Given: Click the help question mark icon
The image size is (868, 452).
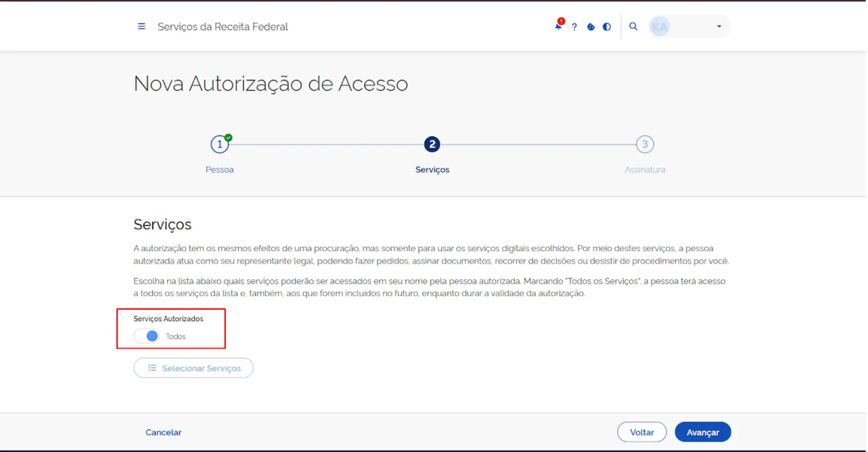Looking at the screenshot, I should [x=575, y=27].
